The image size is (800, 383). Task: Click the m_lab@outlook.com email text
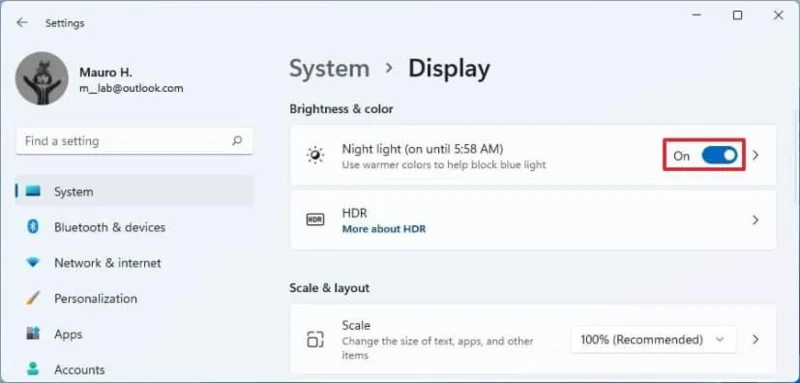coord(131,88)
